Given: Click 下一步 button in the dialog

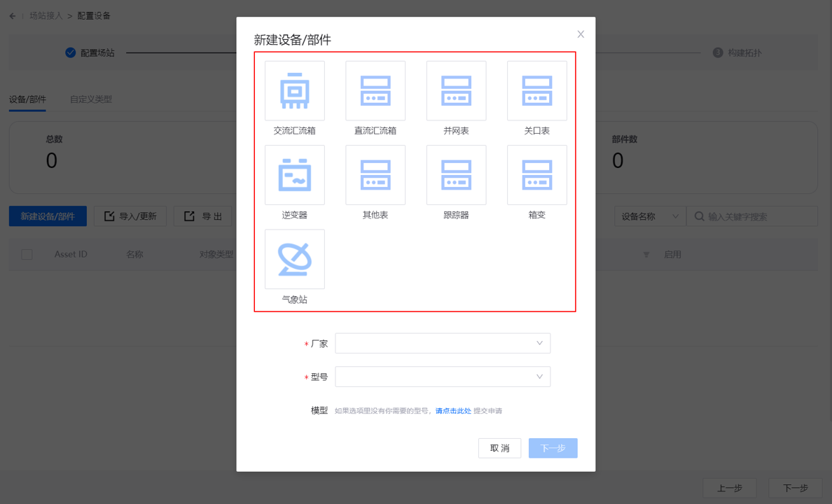Looking at the screenshot, I should 553,448.
